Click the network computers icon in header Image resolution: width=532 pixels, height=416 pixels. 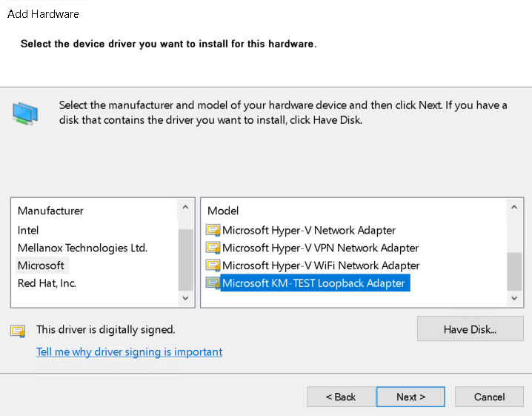point(24,112)
